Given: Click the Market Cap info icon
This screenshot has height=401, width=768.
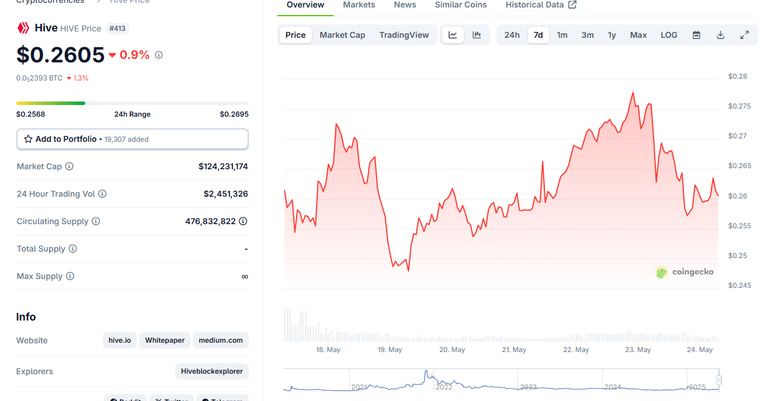Looking at the screenshot, I should tap(70, 166).
